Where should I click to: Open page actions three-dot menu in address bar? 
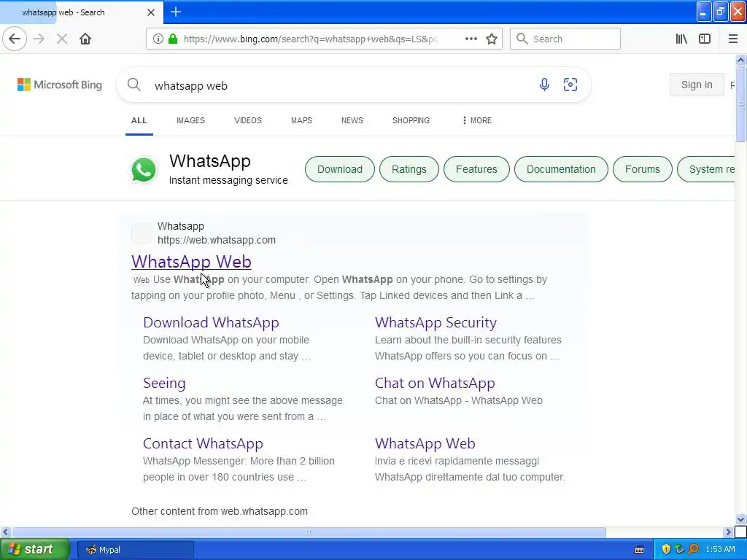point(471,39)
